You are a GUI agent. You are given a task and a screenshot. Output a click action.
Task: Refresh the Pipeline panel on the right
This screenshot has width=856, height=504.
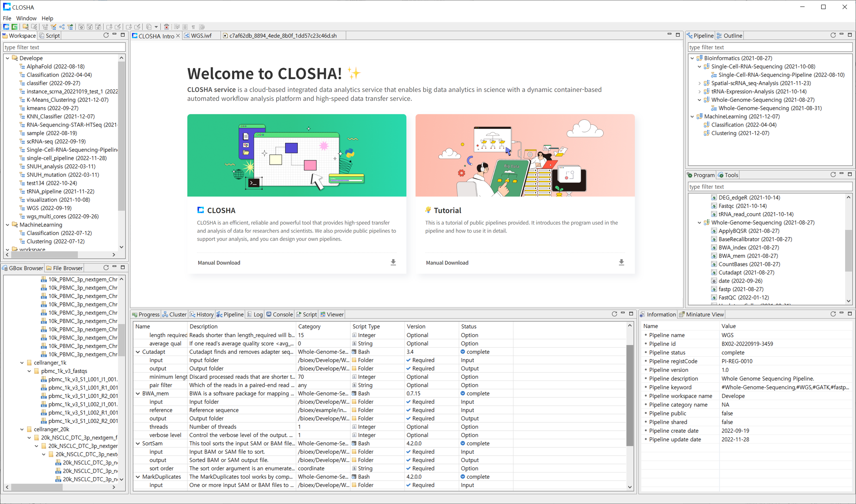pyautogui.click(x=833, y=35)
